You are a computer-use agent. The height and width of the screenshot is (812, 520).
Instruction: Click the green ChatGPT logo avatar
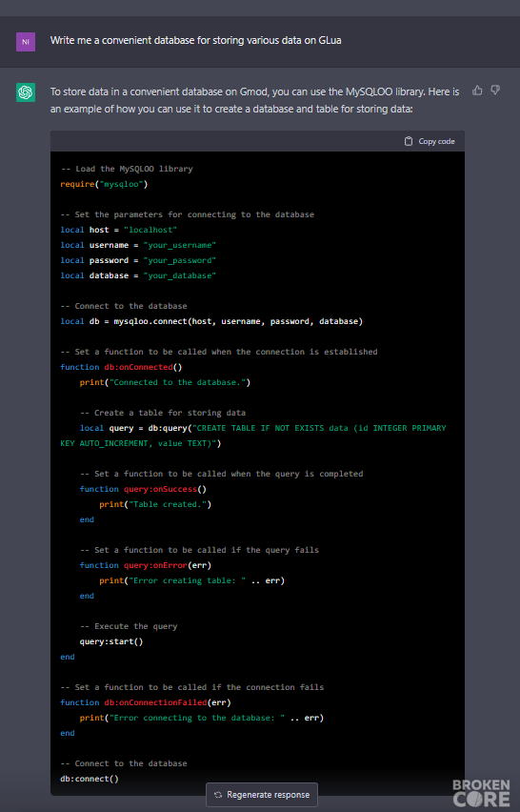pos(26,92)
